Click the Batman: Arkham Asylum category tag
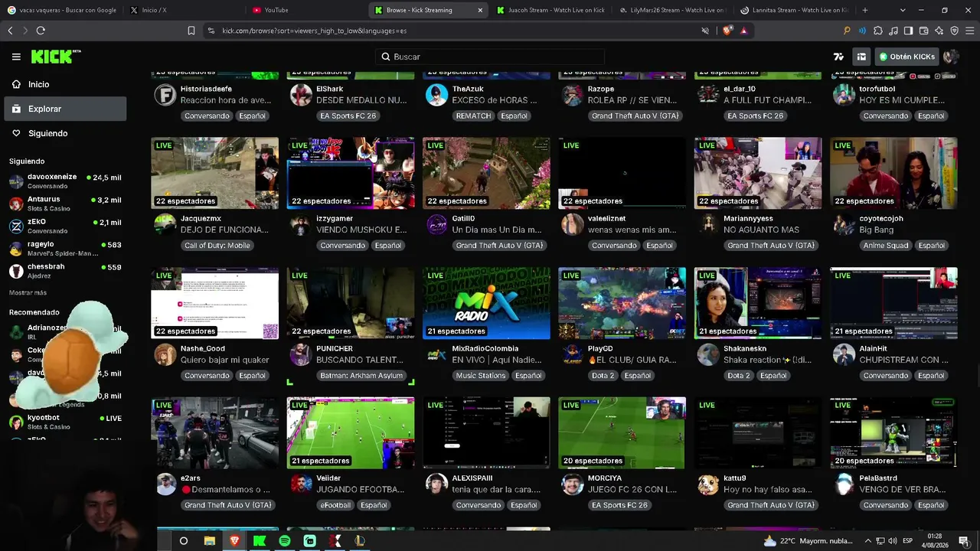The image size is (980, 551). pyautogui.click(x=360, y=376)
